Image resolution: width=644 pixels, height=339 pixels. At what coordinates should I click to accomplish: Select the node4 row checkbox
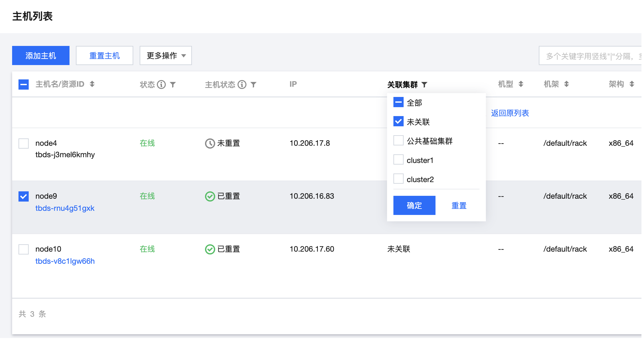[24, 144]
